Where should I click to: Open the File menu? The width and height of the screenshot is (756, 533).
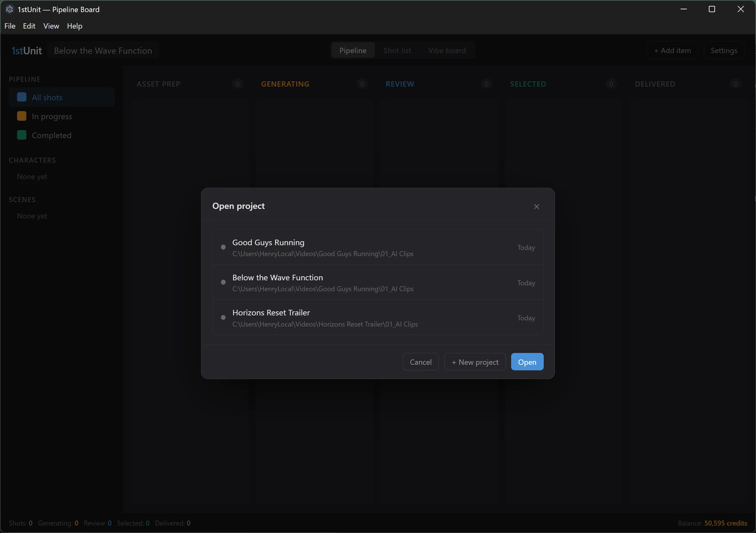(10, 26)
